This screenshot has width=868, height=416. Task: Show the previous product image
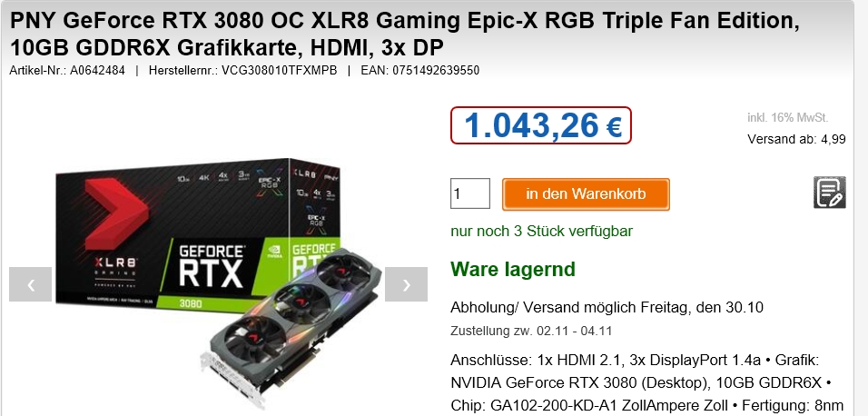click(x=31, y=284)
